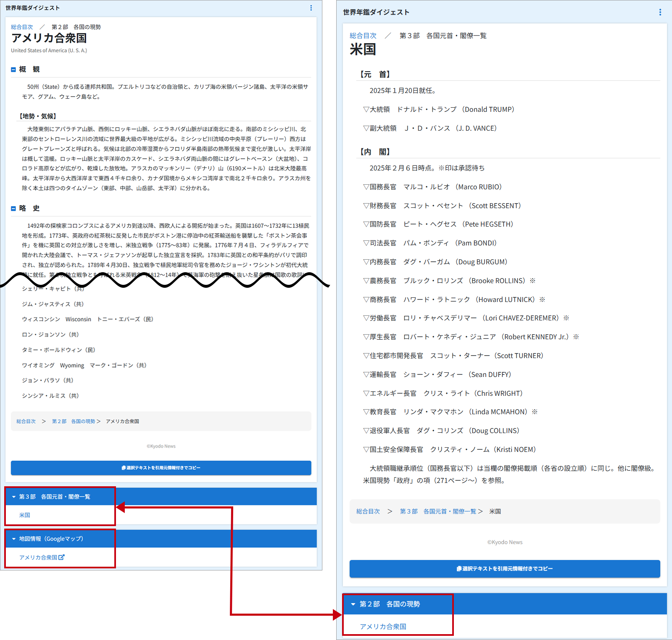Open 第3部 各国元首・閣僚一覧 in the right bottom breadcrumb
Viewport: 672px width, 640px height.
[438, 511]
